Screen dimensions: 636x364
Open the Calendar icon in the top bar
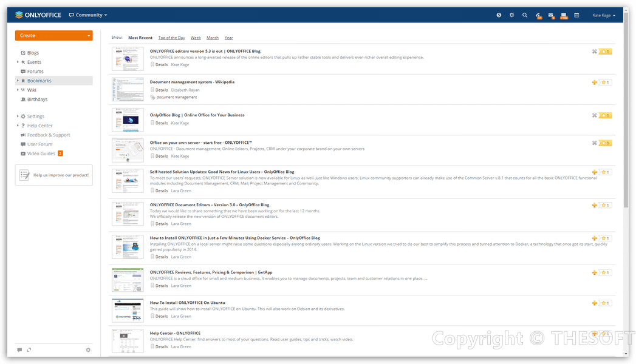click(576, 15)
